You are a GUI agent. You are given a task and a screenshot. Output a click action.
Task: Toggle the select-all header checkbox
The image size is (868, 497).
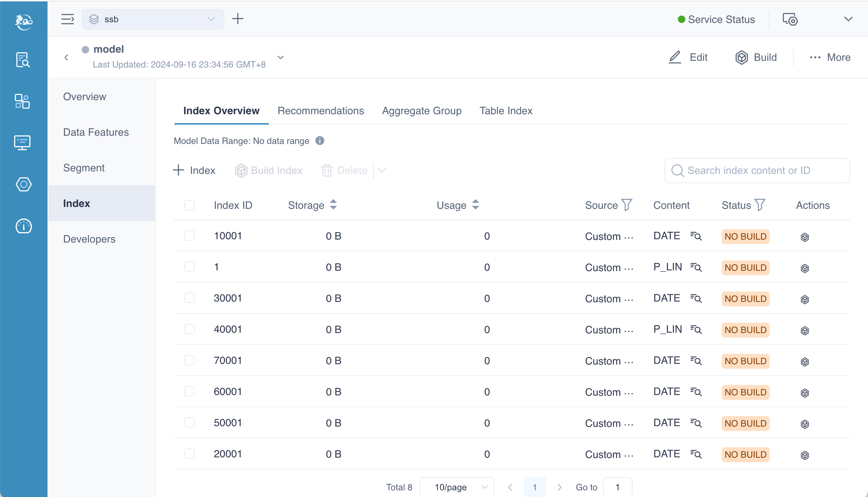[x=189, y=205]
